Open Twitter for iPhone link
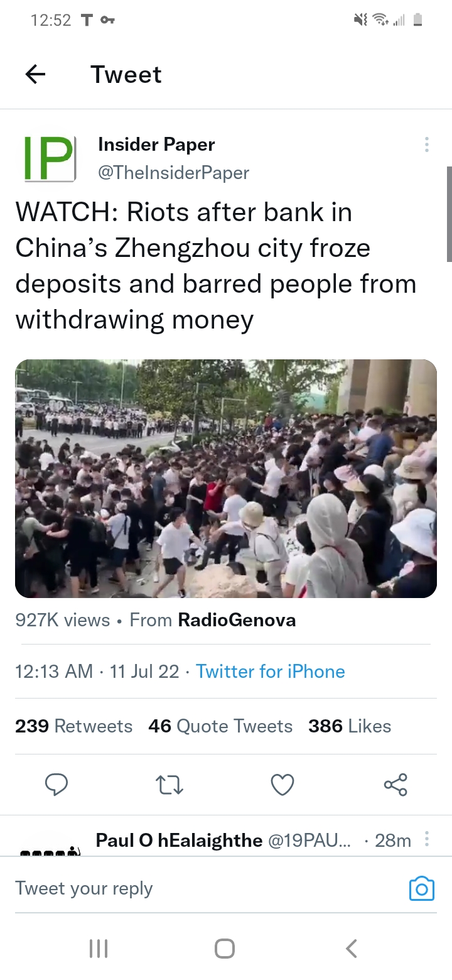 pos(271,672)
